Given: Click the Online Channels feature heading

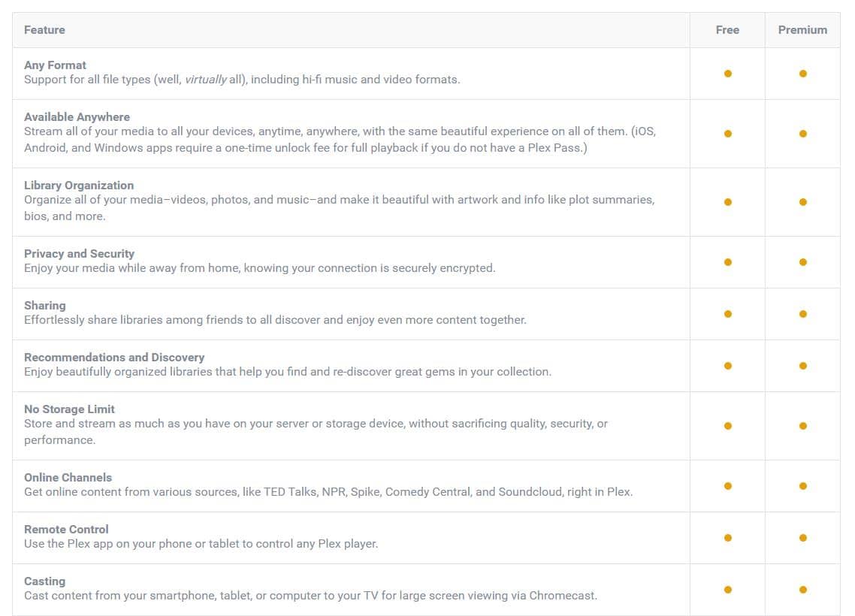Looking at the screenshot, I should point(68,478).
